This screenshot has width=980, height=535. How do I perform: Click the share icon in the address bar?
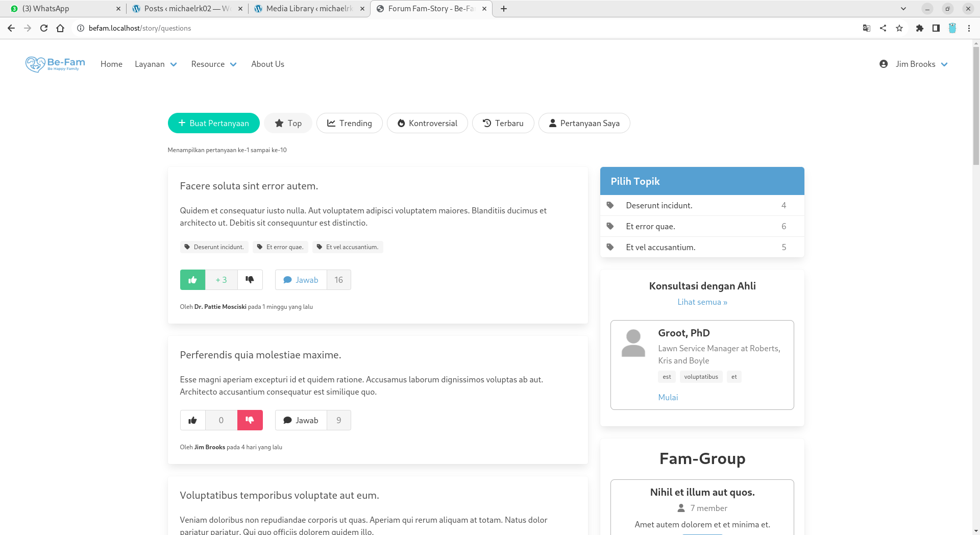click(883, 28)
